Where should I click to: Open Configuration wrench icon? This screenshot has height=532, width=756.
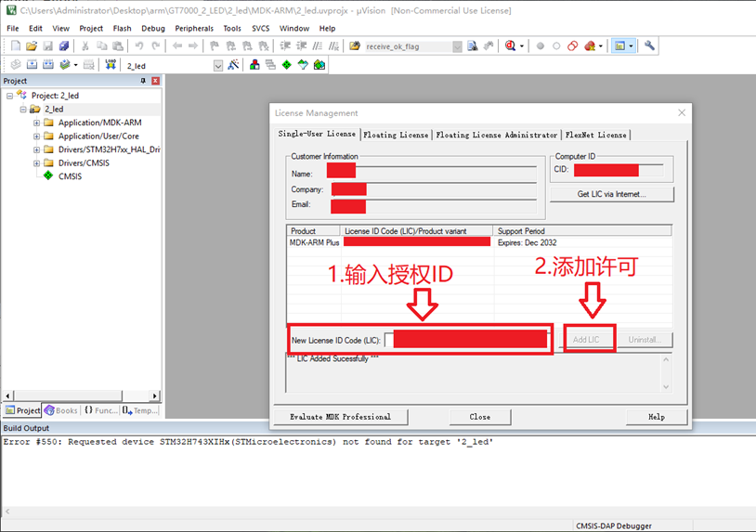650,46
